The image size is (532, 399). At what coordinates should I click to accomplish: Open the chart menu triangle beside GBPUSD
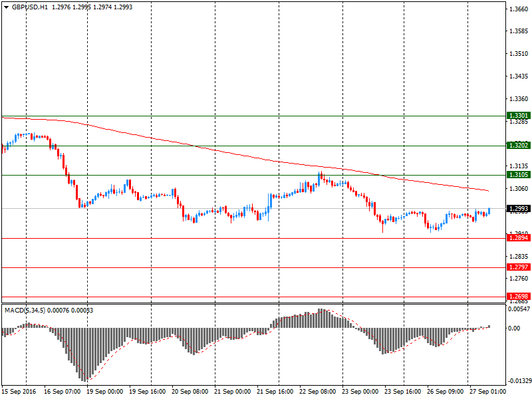[x=6, y=7]
